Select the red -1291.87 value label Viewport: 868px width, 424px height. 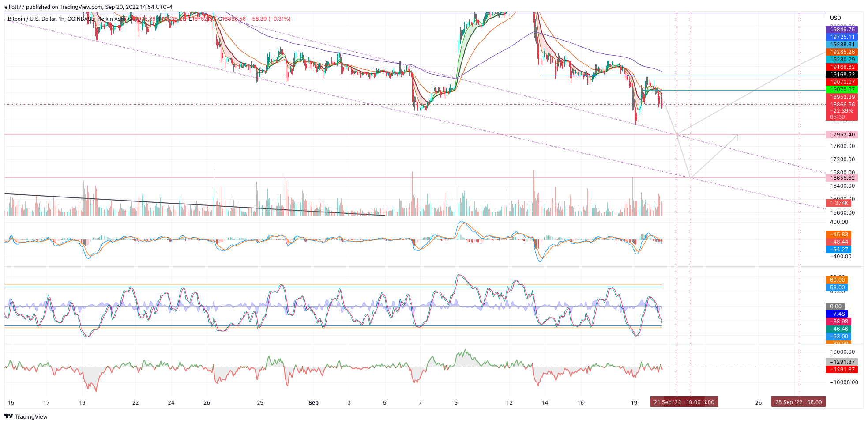coord(842,370)
